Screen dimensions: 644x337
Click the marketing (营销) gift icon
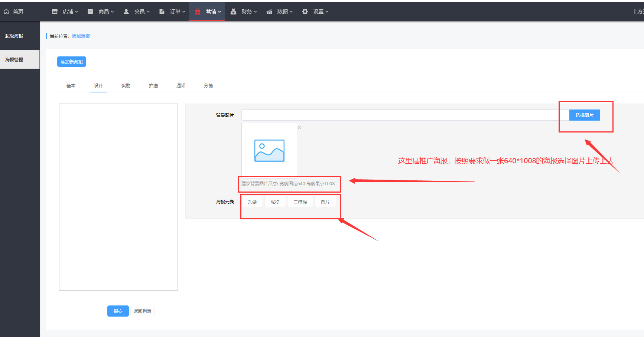coord(198,12)
